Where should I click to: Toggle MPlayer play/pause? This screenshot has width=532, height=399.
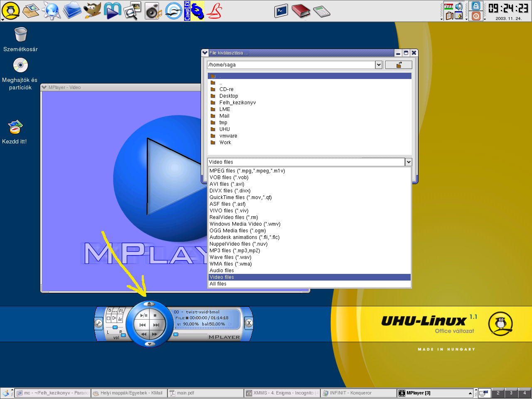coord(144,315)
